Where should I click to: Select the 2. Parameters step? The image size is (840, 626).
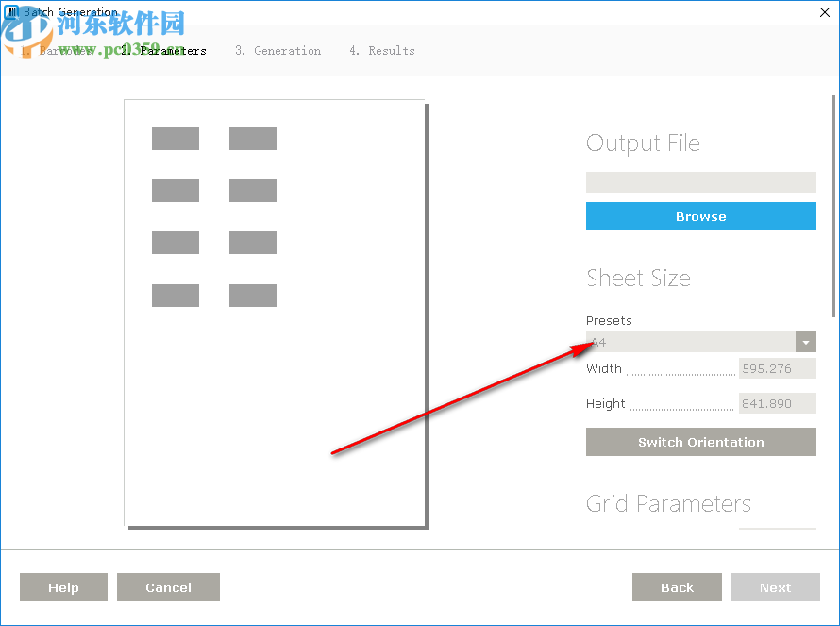(x=163, y=51)
